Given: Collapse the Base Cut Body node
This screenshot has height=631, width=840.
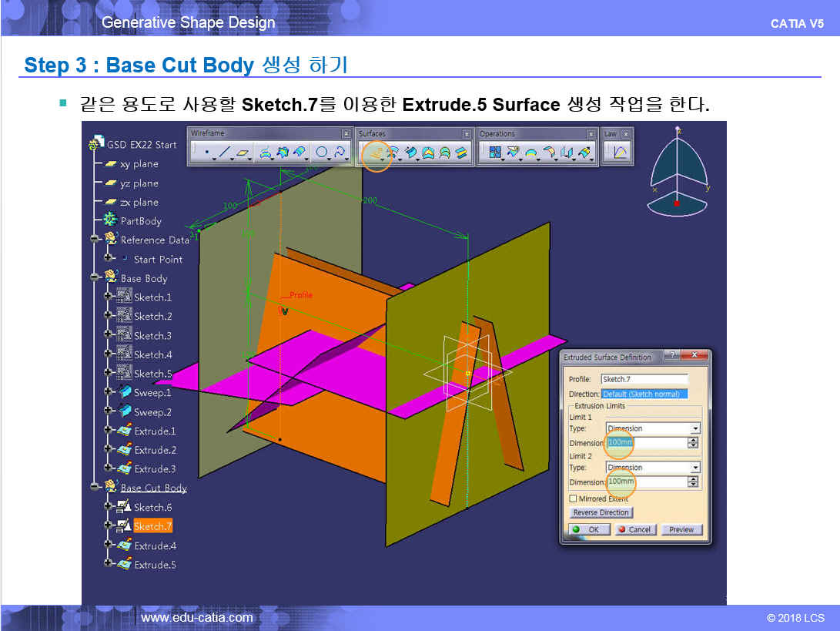Looking at the screenshot, I should pyautogui.click(x=95, y=487).
